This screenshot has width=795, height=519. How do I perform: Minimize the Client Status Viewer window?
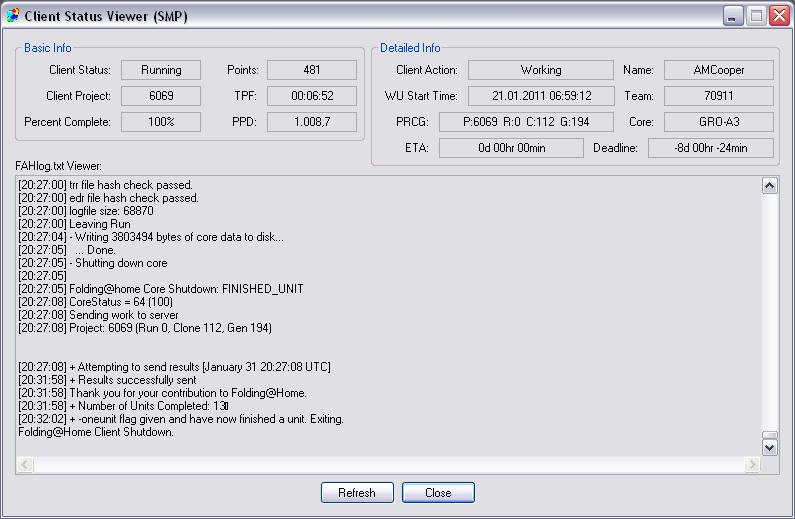pos(733,16)
